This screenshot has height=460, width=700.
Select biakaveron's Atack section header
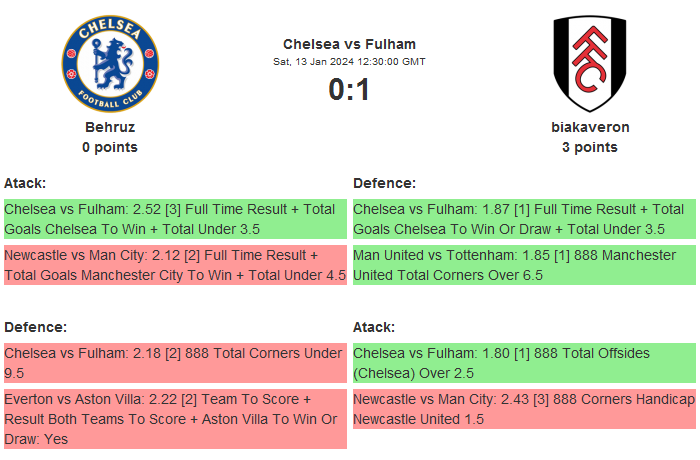tap(374, 327)
